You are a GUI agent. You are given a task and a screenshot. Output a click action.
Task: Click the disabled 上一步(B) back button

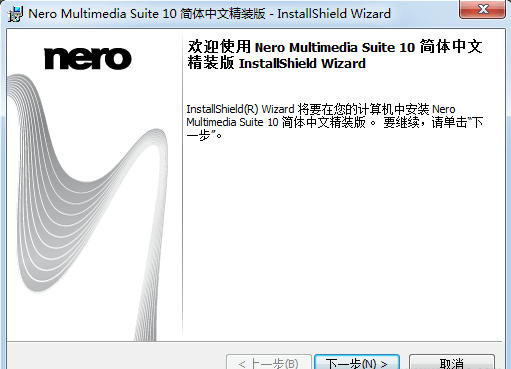(269, 362)
